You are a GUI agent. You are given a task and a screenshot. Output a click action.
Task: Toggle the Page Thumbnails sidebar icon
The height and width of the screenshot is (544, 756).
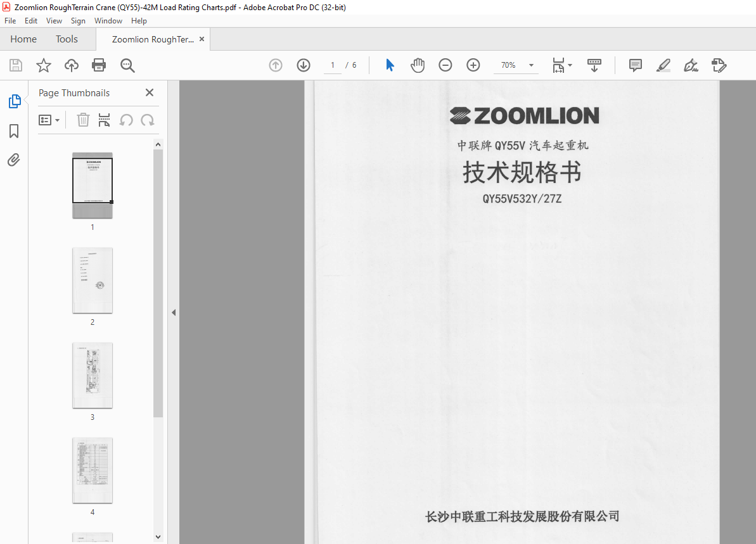click(15, 101)
